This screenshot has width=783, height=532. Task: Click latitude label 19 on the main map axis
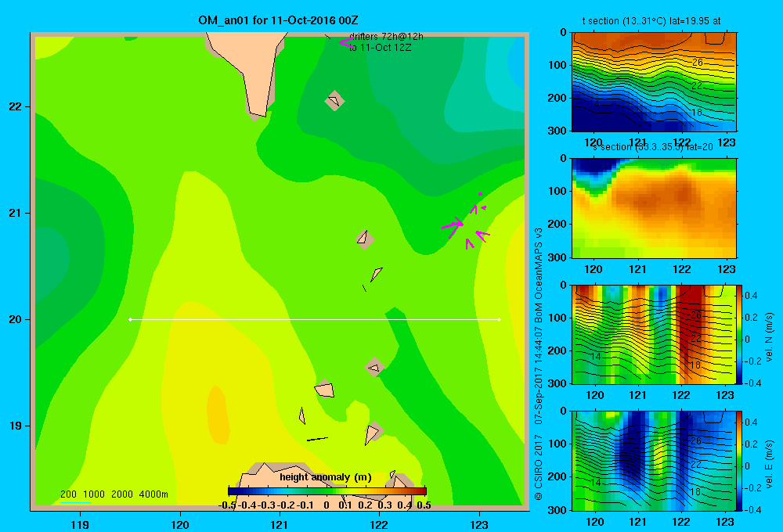click(x=15, y=426)
